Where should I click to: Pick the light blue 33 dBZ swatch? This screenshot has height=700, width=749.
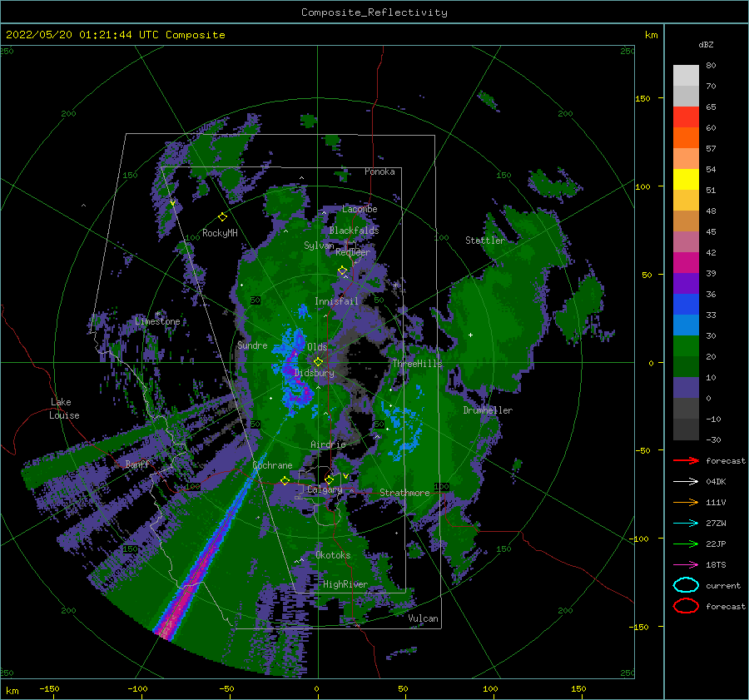686,325
